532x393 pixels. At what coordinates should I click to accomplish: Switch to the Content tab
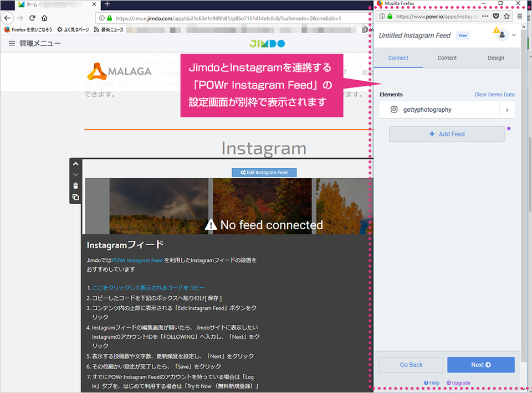[x=447, y=58]
